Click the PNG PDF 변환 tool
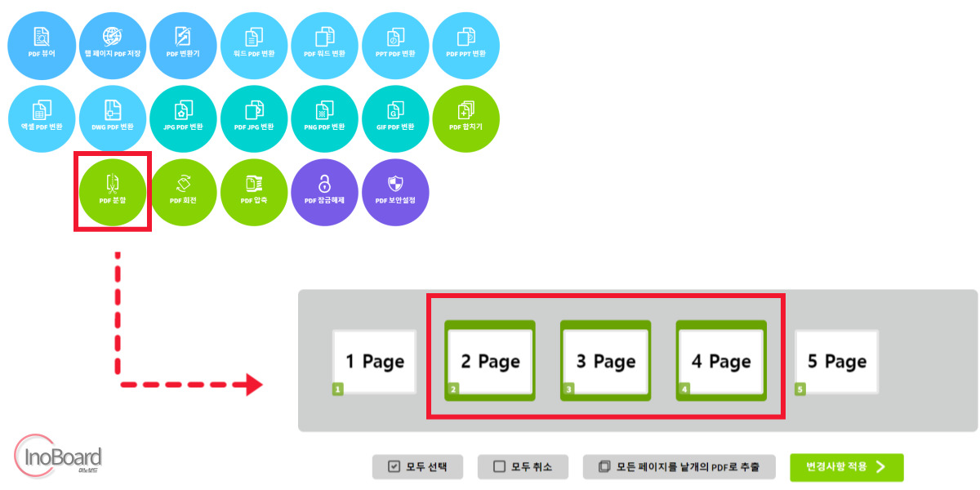 tap(324, 119)
